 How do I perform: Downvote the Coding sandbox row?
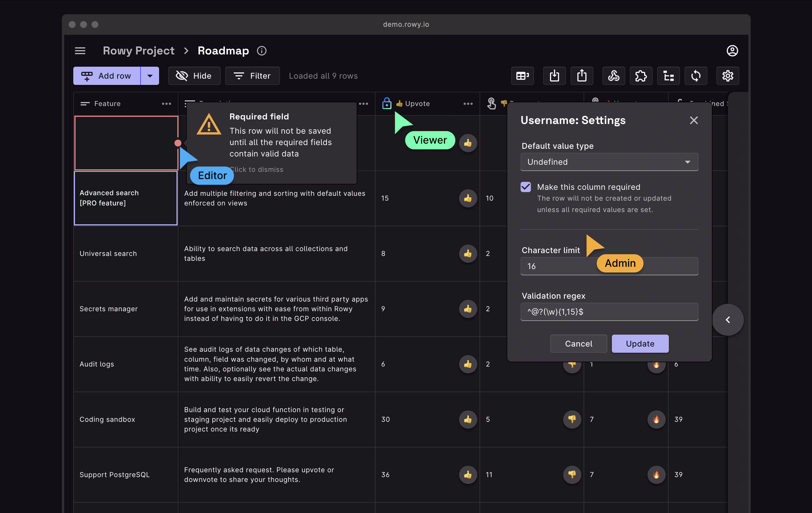click(x=572, y=419)
